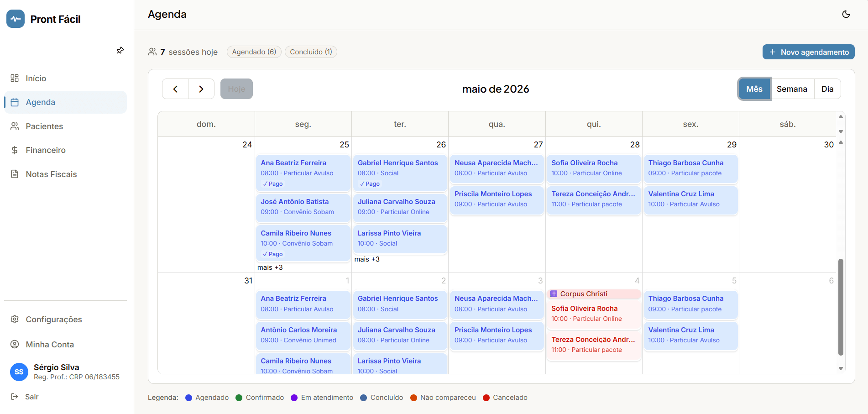Filter by Concluído (1) chip
This screenshot has width=868, height=414.
point(311,52)
